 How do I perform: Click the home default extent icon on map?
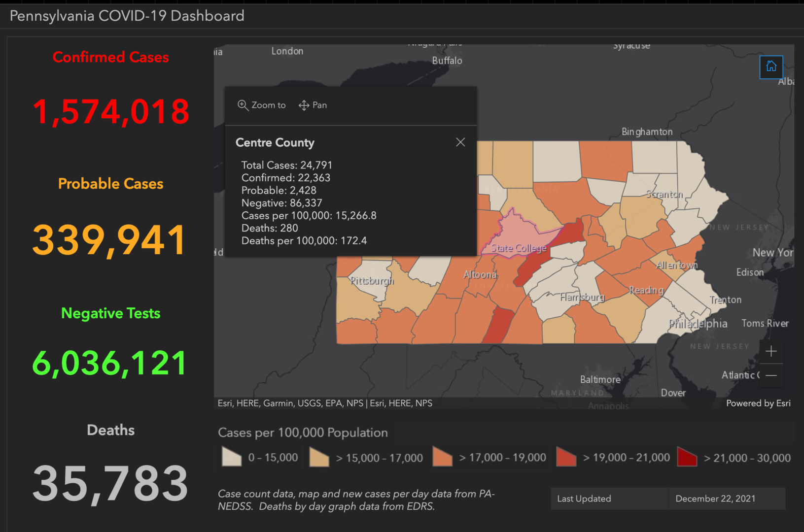(771, 67)
